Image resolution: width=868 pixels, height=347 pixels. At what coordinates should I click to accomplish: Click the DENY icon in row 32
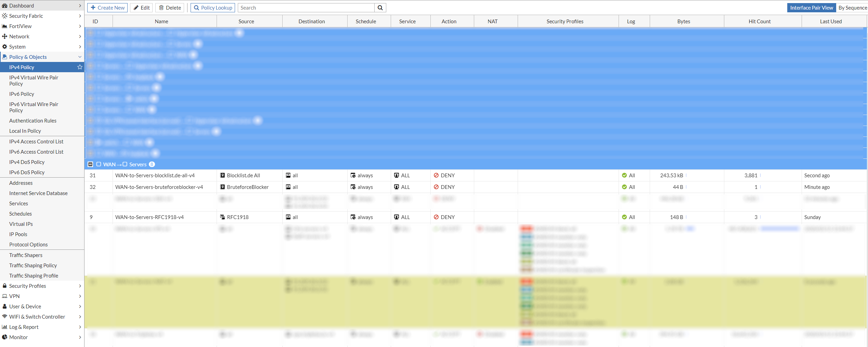click(x=436, y=187)
